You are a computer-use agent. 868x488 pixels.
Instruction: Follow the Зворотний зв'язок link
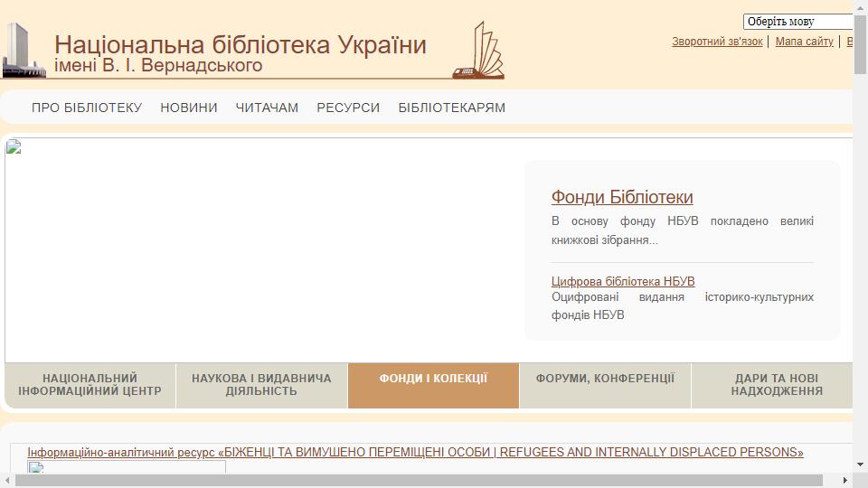tap(717, 42)
